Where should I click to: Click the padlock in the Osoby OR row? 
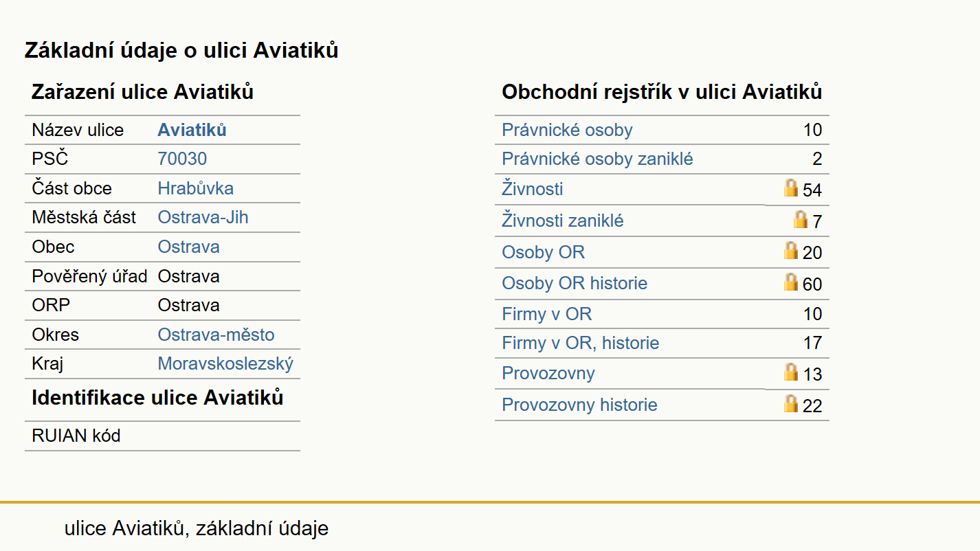792,250
